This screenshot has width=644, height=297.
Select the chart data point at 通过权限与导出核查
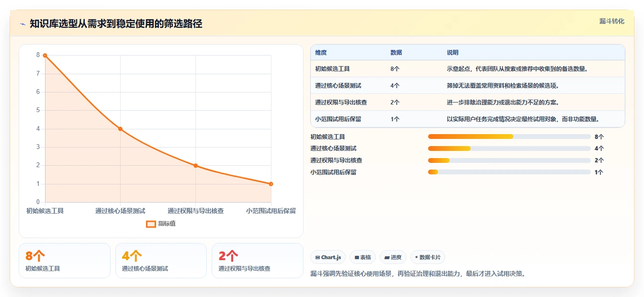[195, 166]
